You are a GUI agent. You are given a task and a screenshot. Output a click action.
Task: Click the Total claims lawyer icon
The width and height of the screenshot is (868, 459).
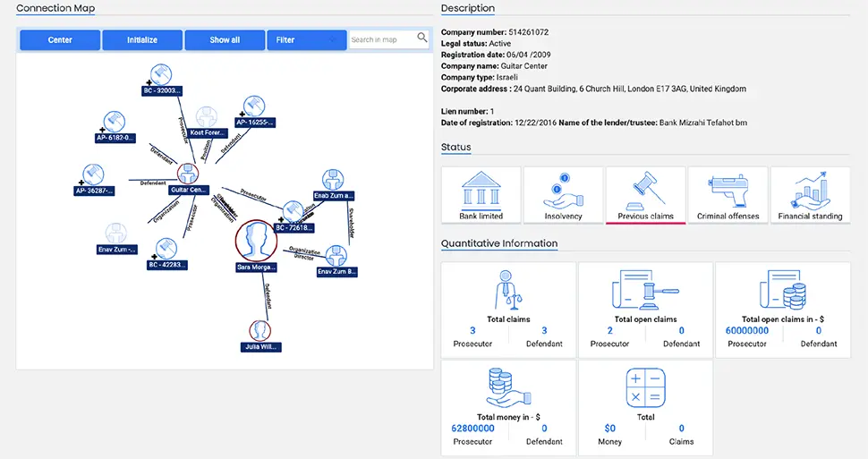pyautogui.click(x=508, y=290)
